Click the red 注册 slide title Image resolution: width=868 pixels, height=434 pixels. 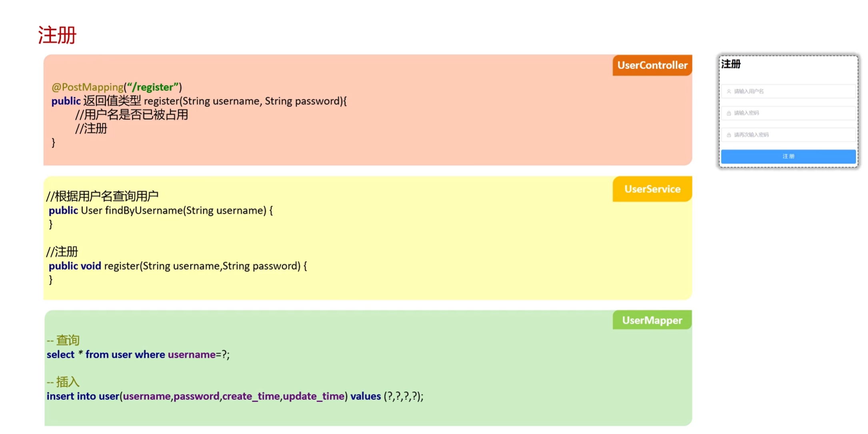57,35
